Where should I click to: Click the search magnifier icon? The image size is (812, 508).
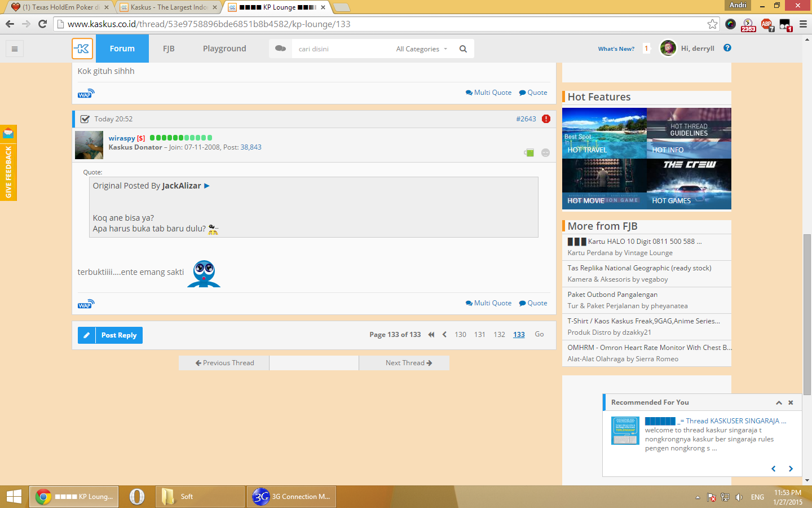click(x=463, y=49)
